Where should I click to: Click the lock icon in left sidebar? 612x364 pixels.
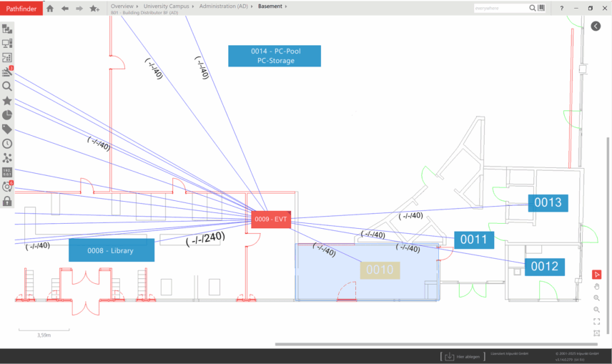pos(7,201)
